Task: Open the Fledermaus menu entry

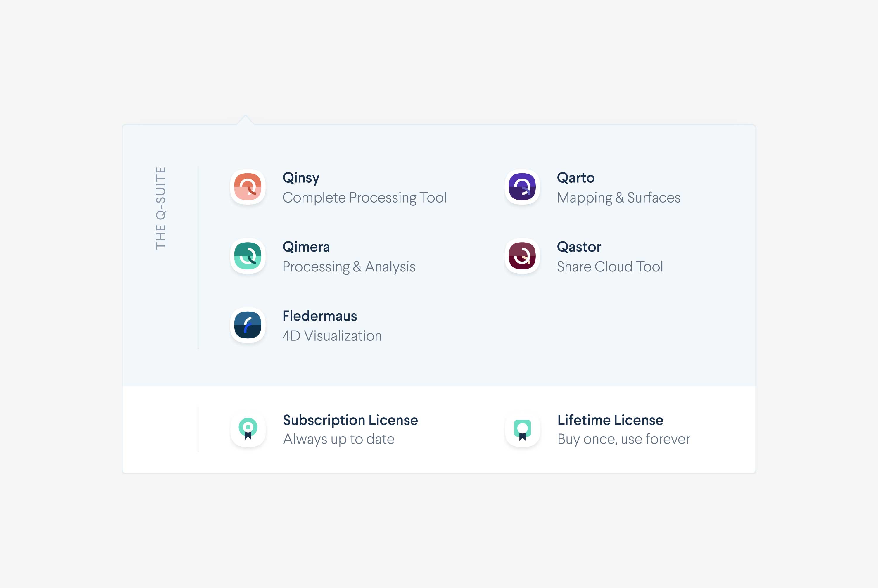Action: [319, 316]
